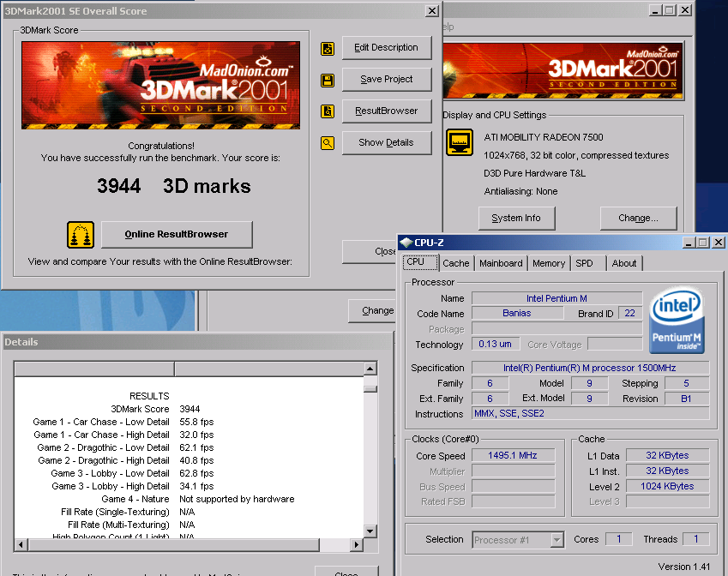The height and width of the screenshot is (576, 728).
Task: Click the Intel Pentium M inside logo
Action: coord(677,321)
